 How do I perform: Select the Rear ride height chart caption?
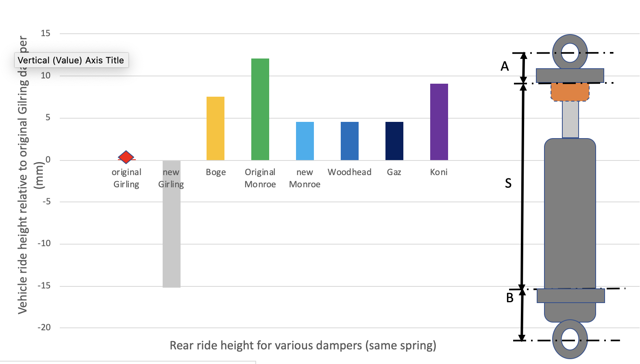[303, 346]
